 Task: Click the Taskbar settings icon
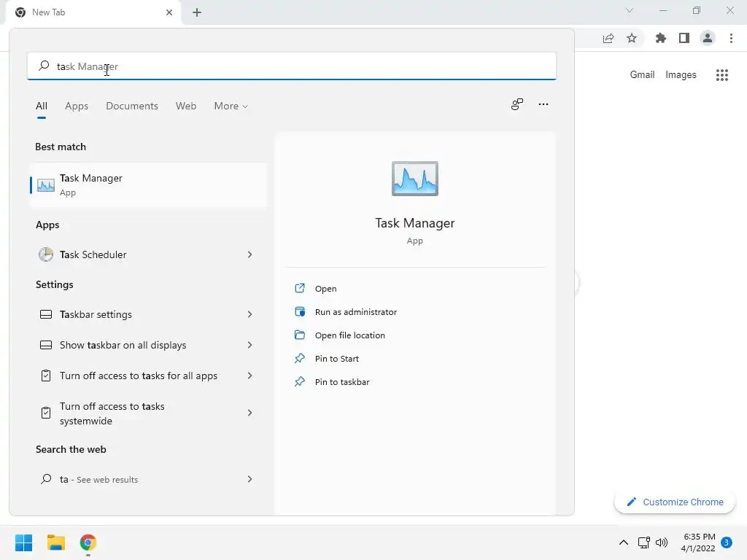pos(46,314)
